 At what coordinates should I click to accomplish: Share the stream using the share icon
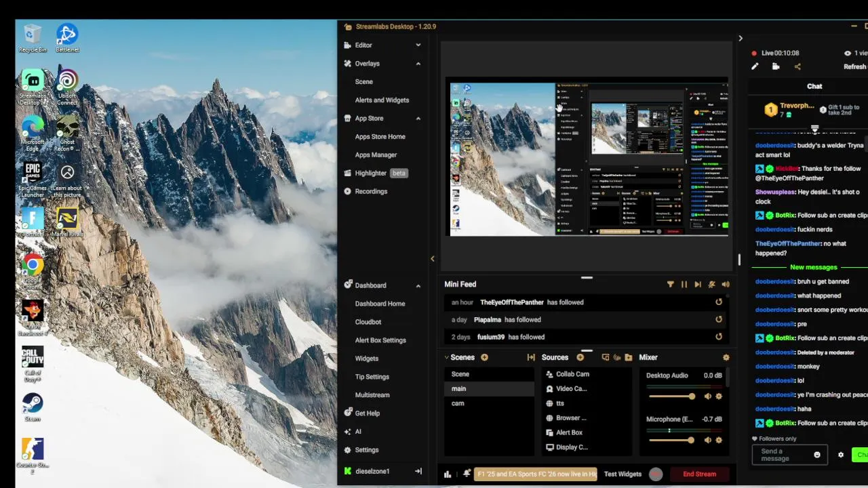[x=797, y=66]
